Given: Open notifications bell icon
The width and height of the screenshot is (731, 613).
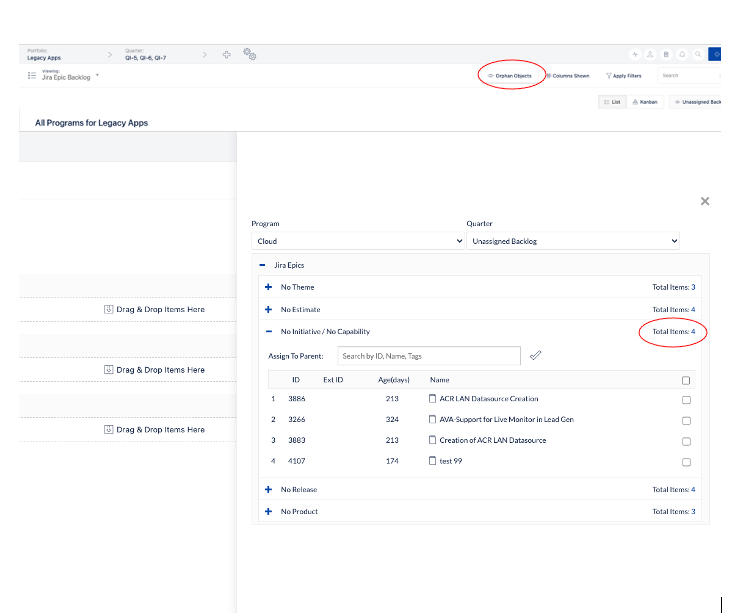Looking at the screenshot, I should [x=682, y=55].
